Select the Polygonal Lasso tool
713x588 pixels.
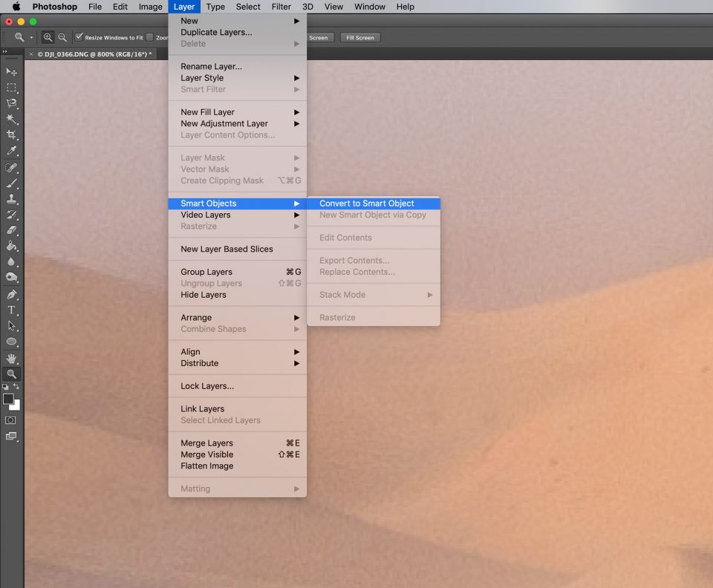tap(11, 103)
